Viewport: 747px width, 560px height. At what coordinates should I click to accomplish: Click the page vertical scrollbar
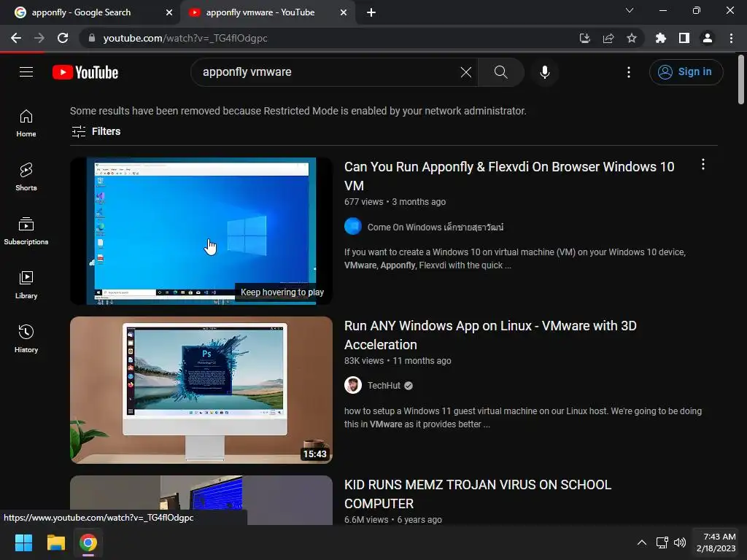tap(740, 79)
